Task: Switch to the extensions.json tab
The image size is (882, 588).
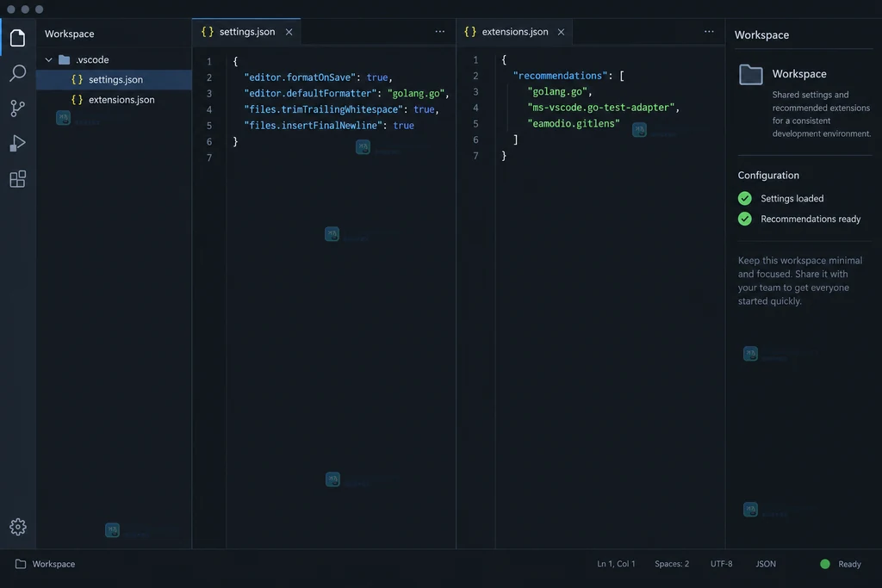Action: click(x=514, y=32)
